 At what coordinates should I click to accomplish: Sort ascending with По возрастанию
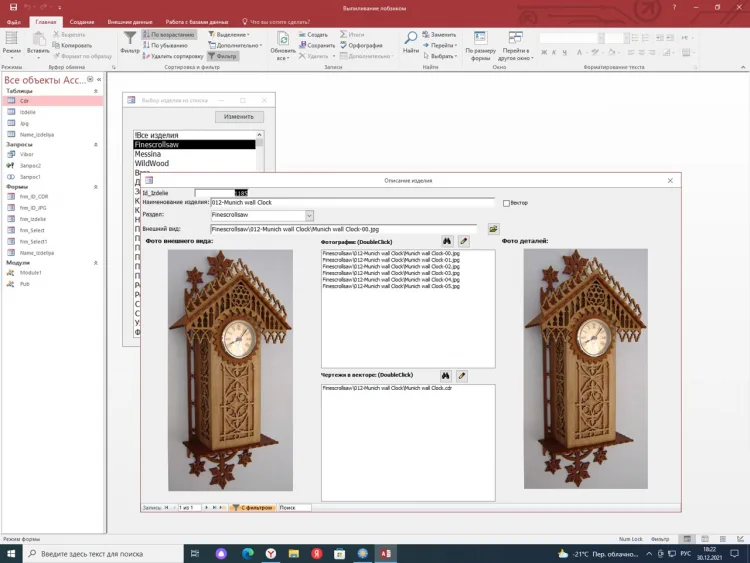point(168,34)
